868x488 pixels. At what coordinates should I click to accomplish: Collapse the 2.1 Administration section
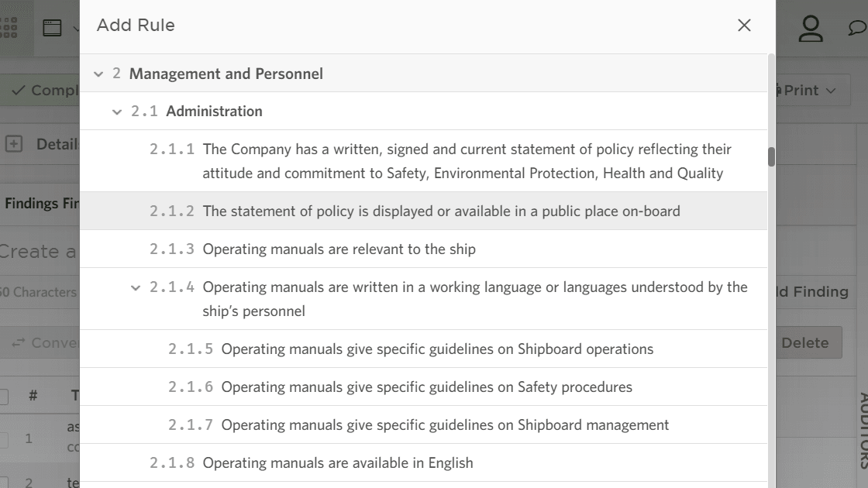point(117,111)
